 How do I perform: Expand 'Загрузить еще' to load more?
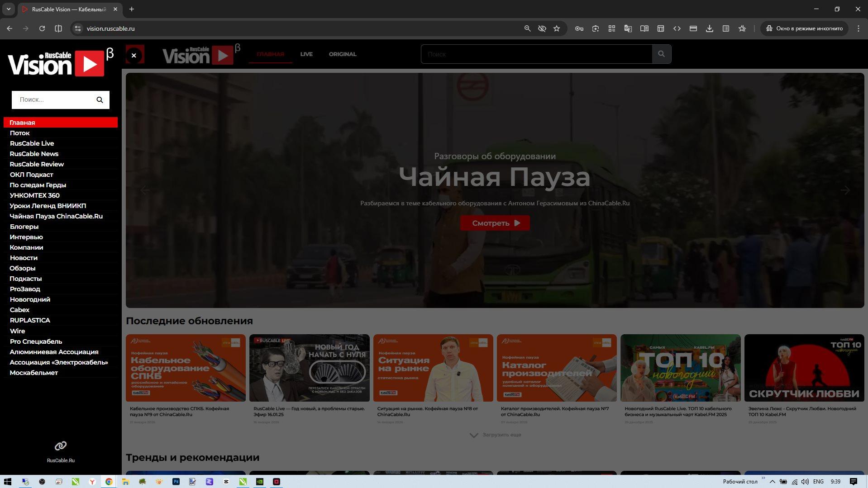496,435
